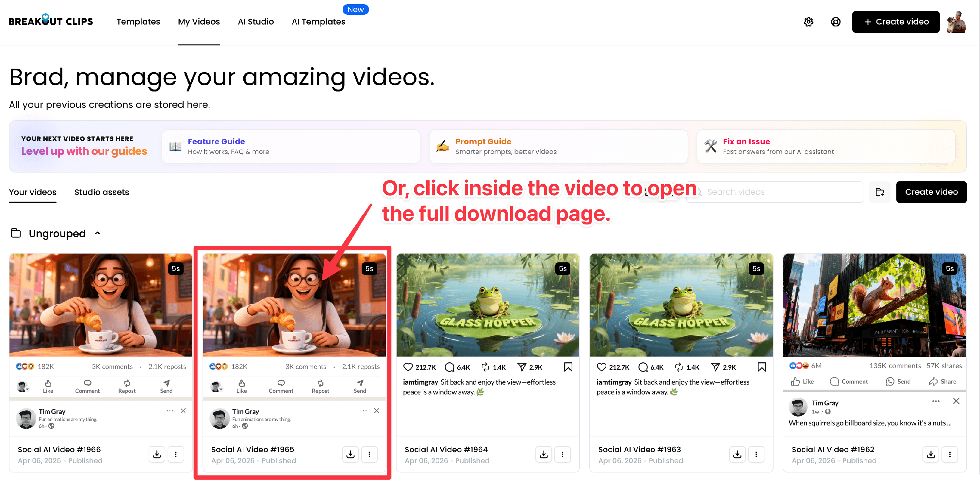
Task: Open more options for Video #1965
Action: [x=369, y=454]
